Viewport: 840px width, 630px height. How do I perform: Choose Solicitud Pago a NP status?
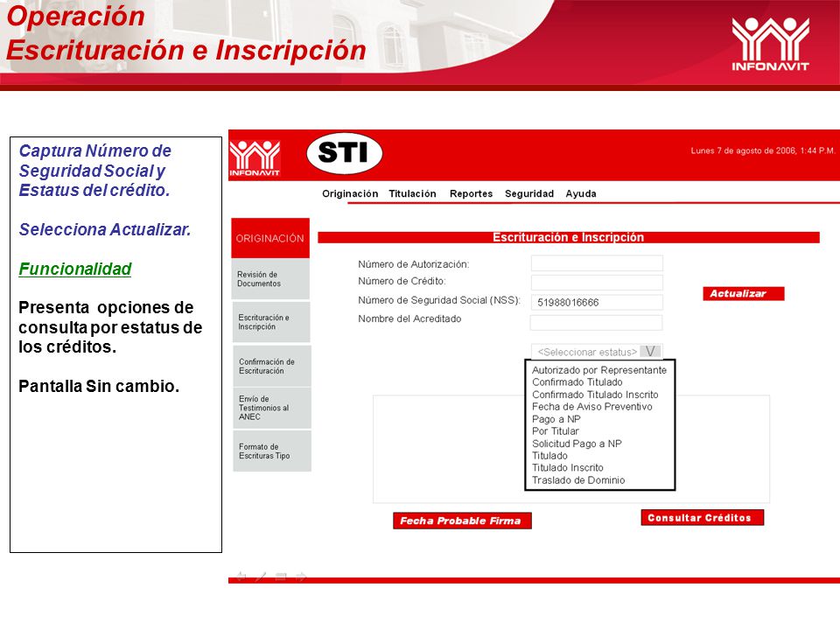(x=577, y=444)
